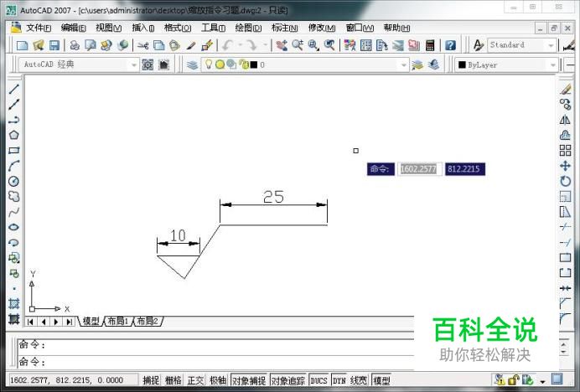Click the Save icon in standard toolbar
Screen dimensions: 580x392
[x=54, y=45]
